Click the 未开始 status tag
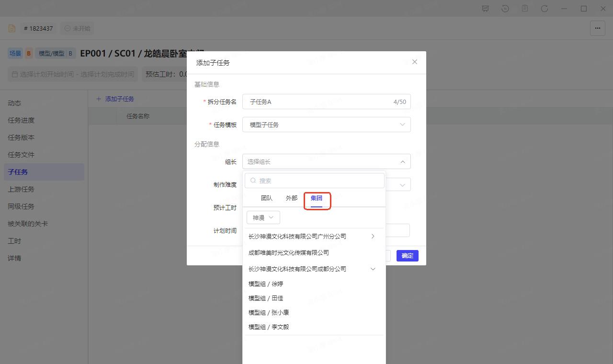Image resolution: width=613 pixels, height=364 pixels. pos(77,28)
